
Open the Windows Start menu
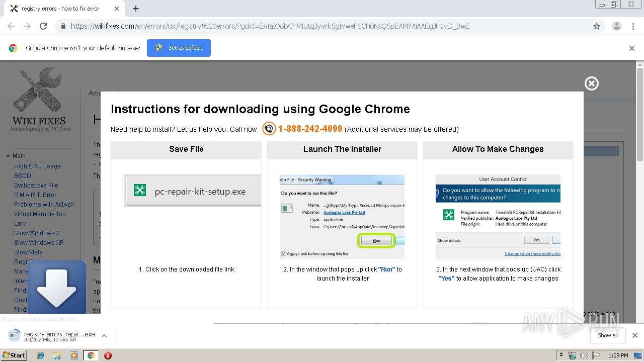14,355
